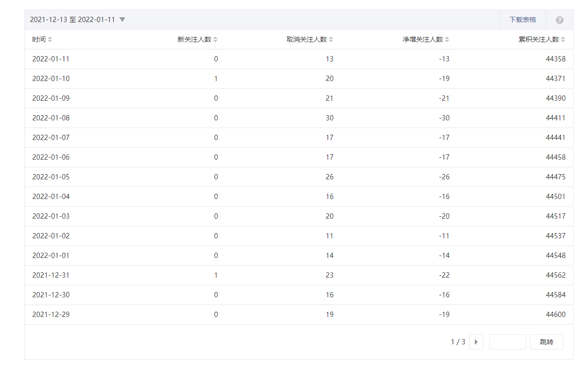Select the 2022-01-08 row date cell
Screen dimensions: 588x375
51,118
